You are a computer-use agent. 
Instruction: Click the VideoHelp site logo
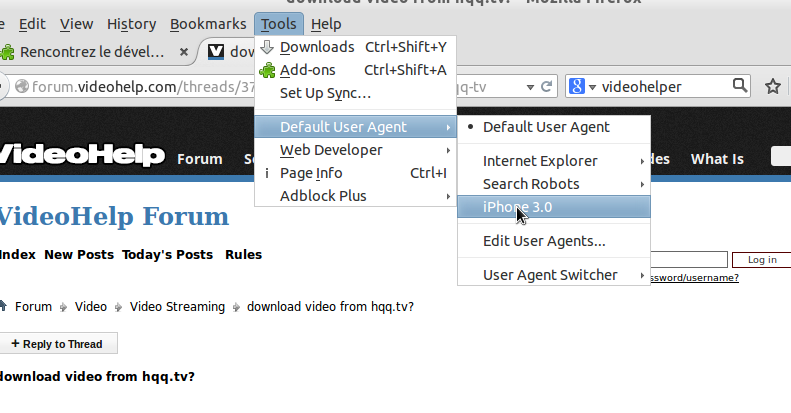pos(80,155)
